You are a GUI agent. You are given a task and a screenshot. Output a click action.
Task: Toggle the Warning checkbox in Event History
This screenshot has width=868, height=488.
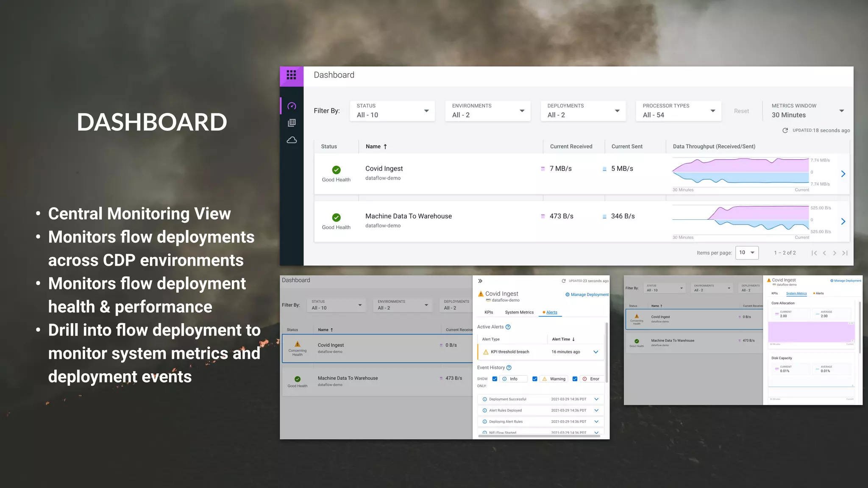click(535, 379)
